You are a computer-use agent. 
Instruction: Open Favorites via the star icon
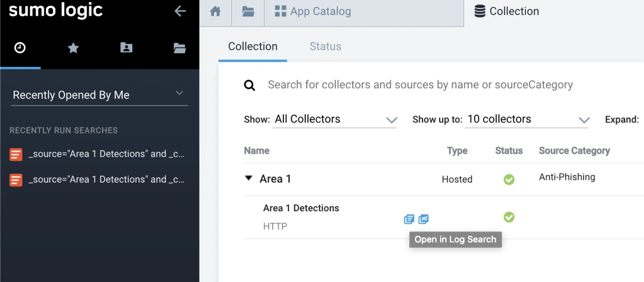[73, 48]
